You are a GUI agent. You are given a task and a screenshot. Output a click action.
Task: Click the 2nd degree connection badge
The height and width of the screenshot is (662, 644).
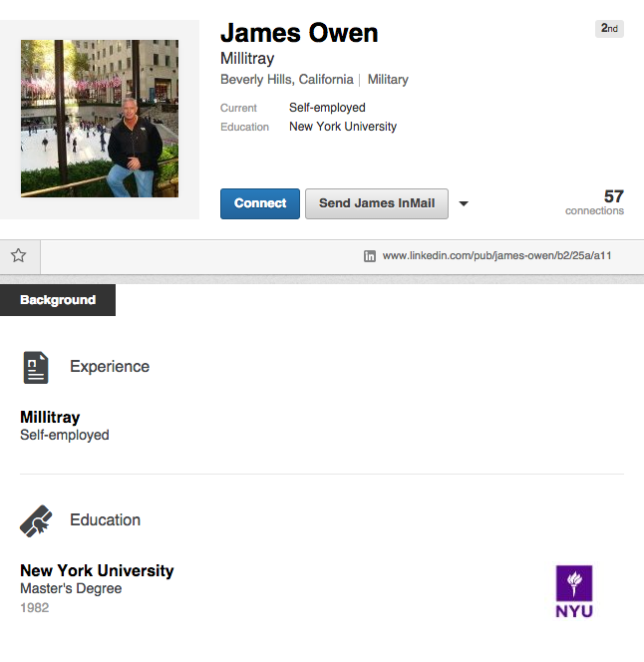(x=609, y=29)
